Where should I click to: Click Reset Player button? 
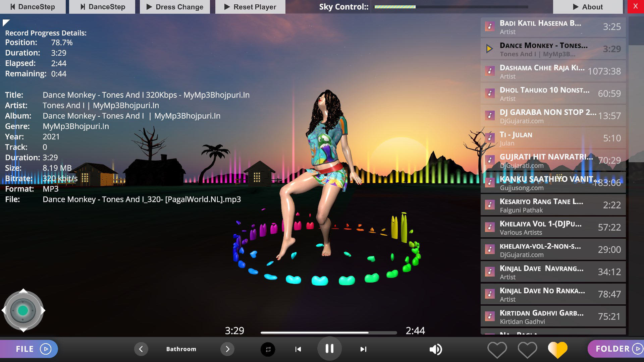[x=250, y=7]
